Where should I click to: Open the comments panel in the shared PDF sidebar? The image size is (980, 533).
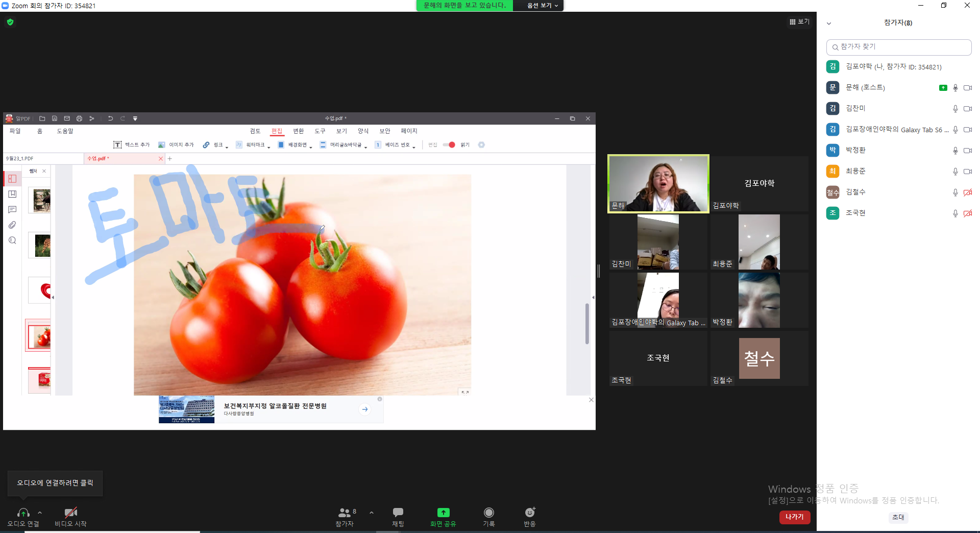point(13,209)
